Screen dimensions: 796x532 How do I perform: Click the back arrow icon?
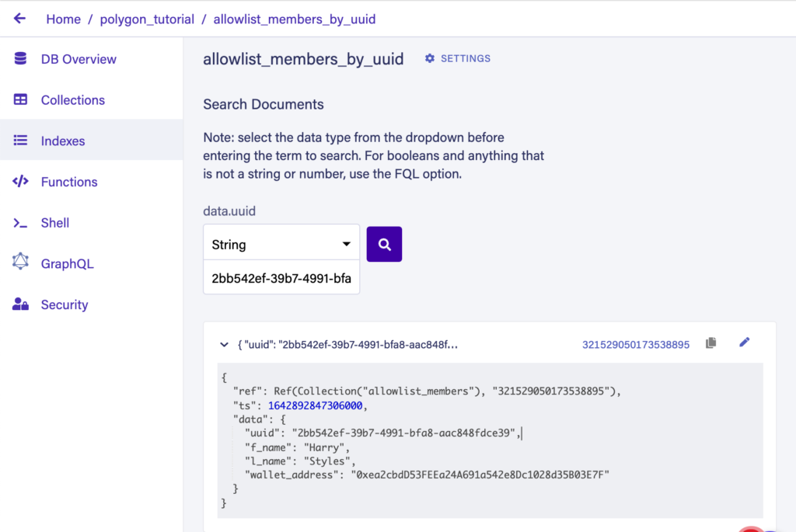click(x=19, y=19)
